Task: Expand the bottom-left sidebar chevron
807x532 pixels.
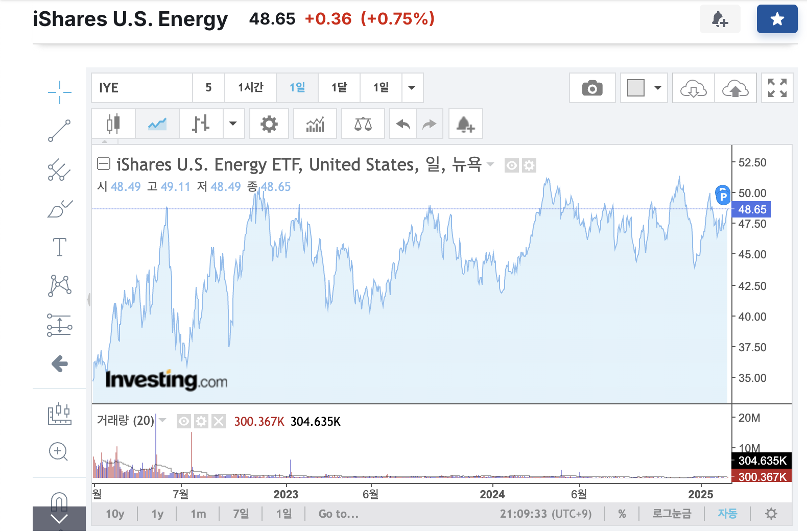Action: [x=59, y=519]
